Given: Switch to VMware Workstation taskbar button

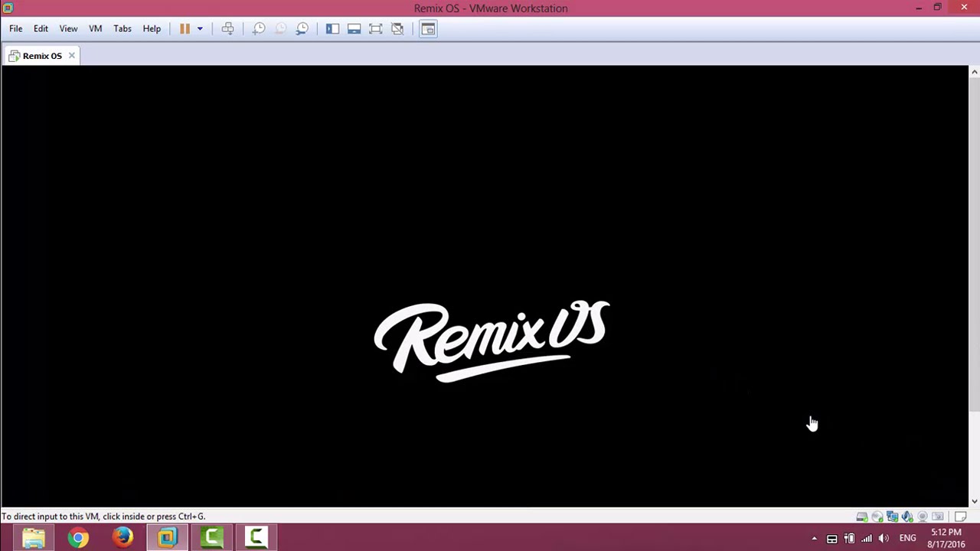Looking at the screenshot, I should [167, 538].
